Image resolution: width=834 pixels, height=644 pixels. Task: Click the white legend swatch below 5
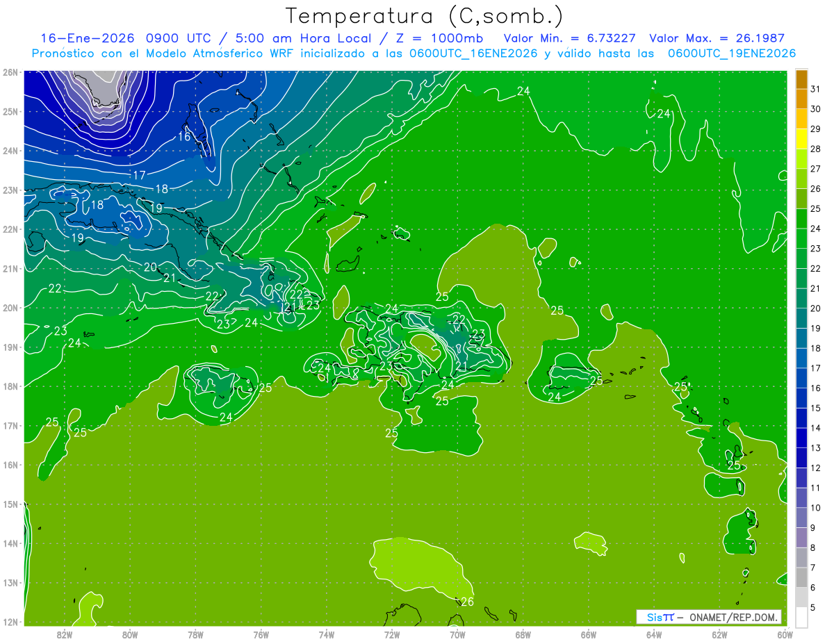pos(801,617)
